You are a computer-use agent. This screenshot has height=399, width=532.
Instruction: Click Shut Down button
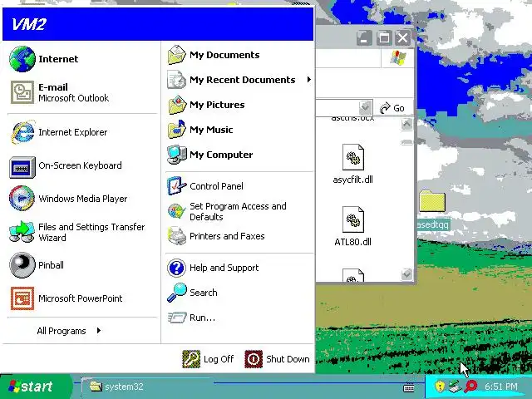[277, 359]
